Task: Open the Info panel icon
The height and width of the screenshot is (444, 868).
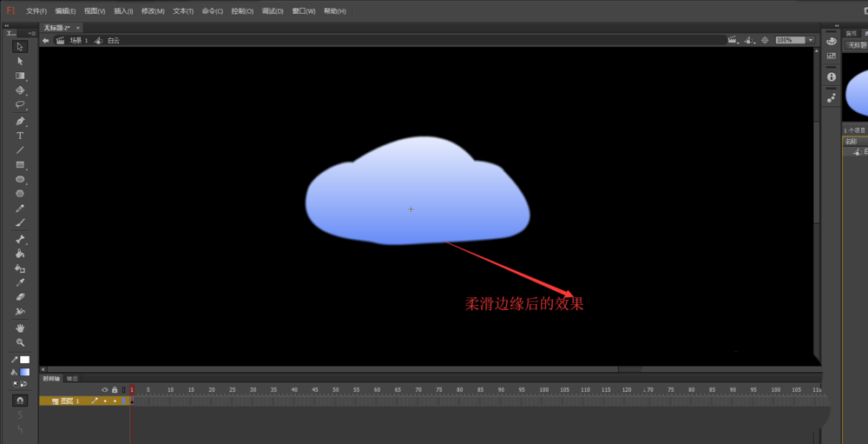Action: [831, 77]
